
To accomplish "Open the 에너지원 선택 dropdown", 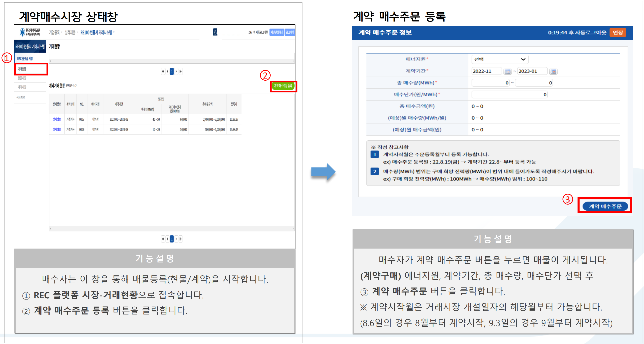I will point(499,60).
